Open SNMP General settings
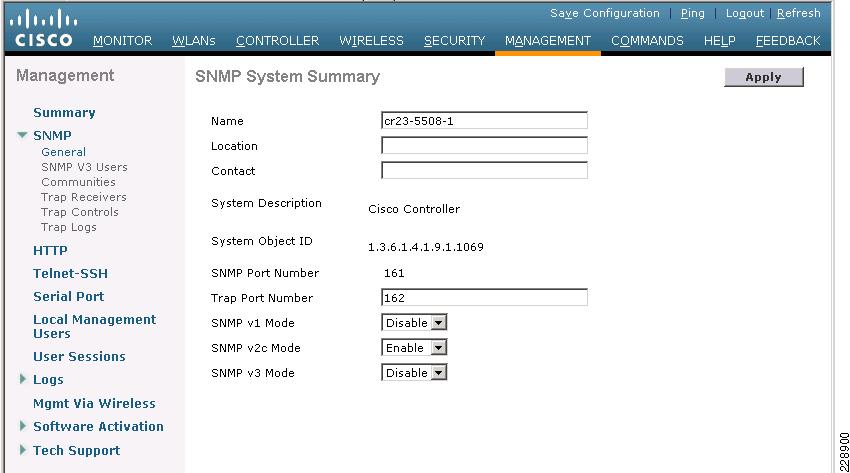The image size is (850, 473). [x=63, y=152]
